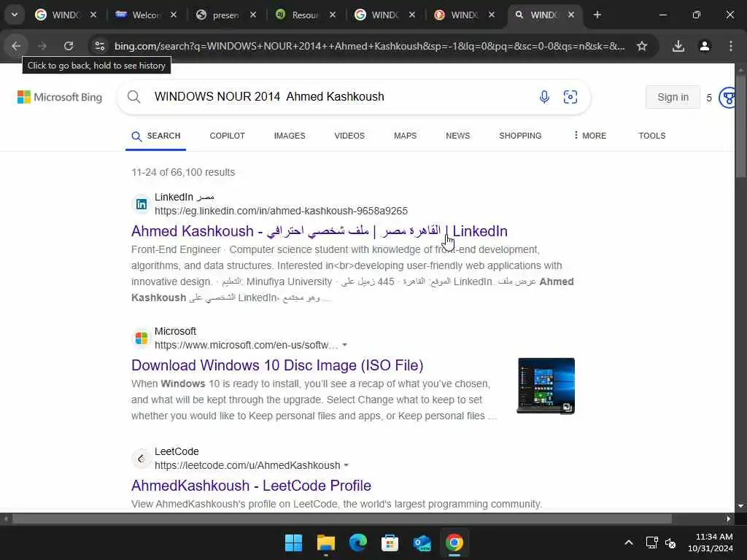This screenshot has width=747, height=560.
Task: Click the muted volume tray icon
Action: point(670,542)
